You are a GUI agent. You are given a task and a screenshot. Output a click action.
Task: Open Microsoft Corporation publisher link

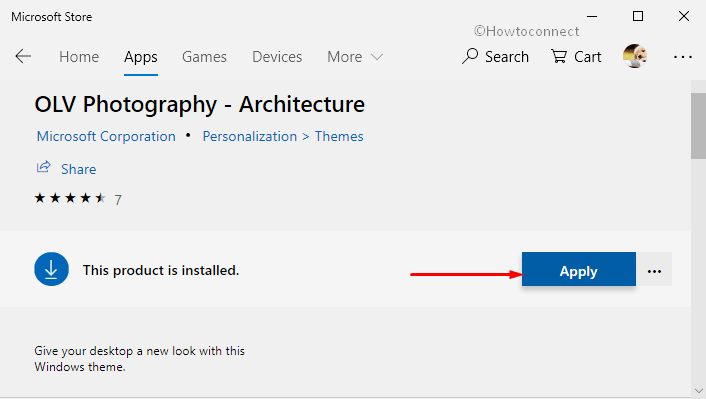pyautogui.click(x=106, y=136)
